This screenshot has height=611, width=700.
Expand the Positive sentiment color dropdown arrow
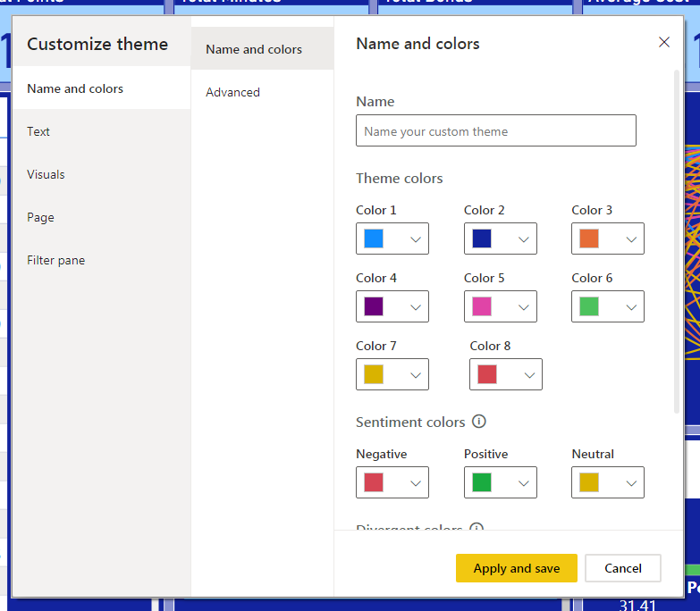coord(524,483)
